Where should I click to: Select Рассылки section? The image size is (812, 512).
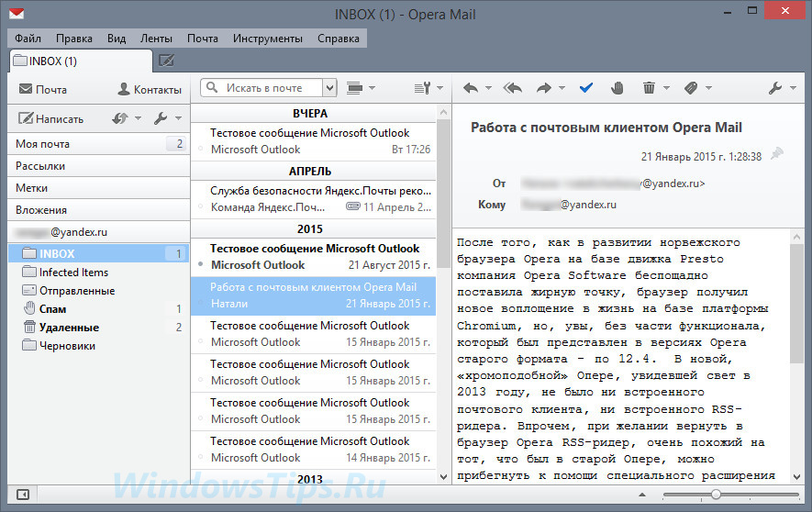tap(99, 166)
